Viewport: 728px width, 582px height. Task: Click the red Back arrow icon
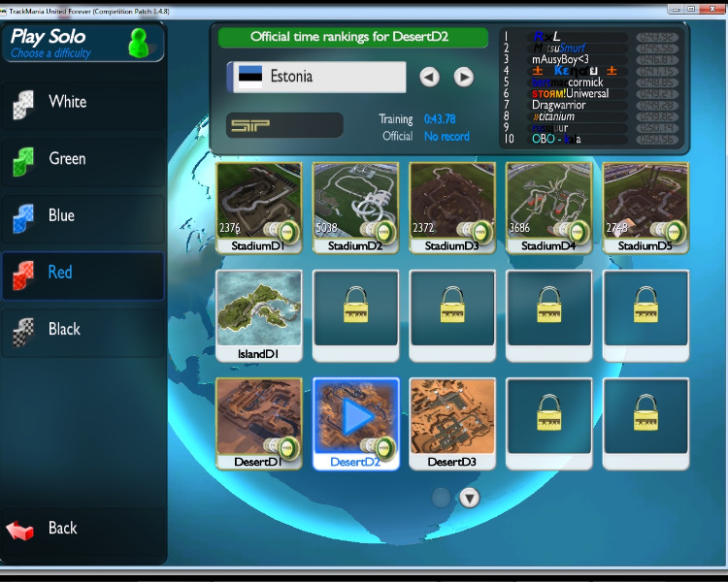[21, 530]
